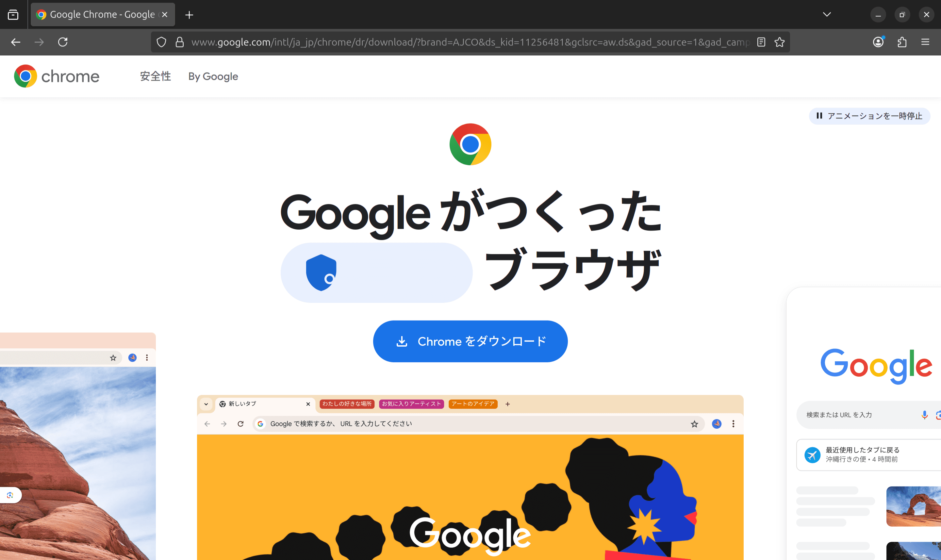
Task: Click the Firefox back arrow button
Action: 15,42
